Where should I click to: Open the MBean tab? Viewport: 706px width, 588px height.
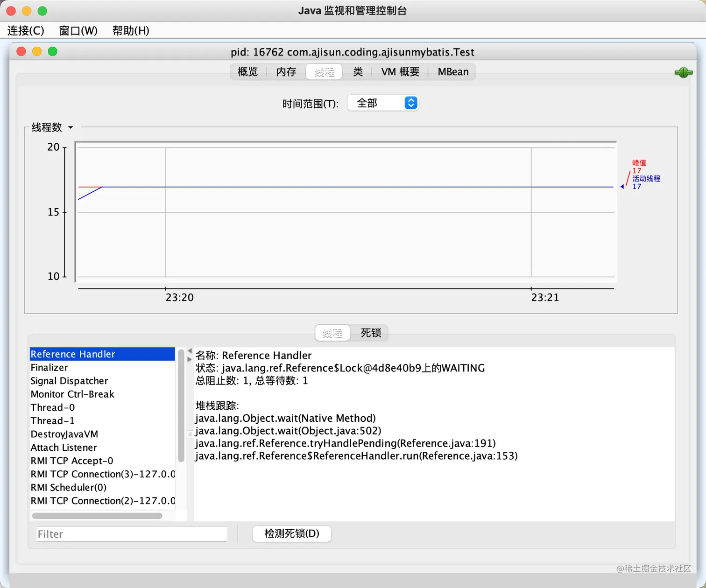coord(452,71)
